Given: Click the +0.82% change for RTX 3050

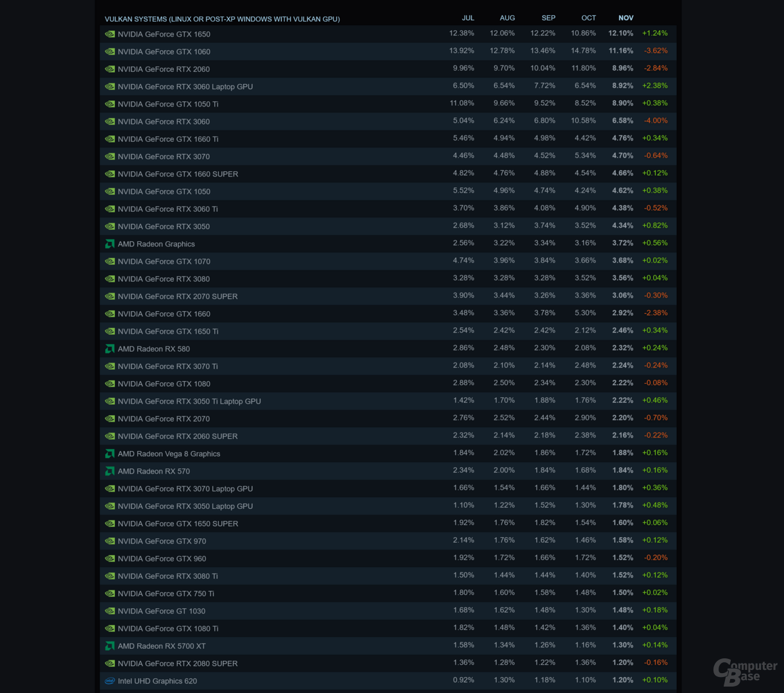Looking at the screenshot, I should pyautogui.click(x=654, y=226).
